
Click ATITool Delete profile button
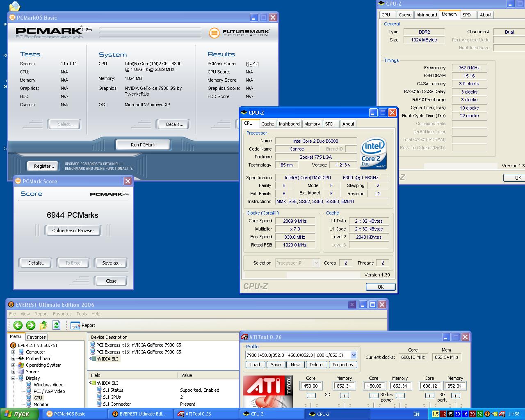(316, 365)
